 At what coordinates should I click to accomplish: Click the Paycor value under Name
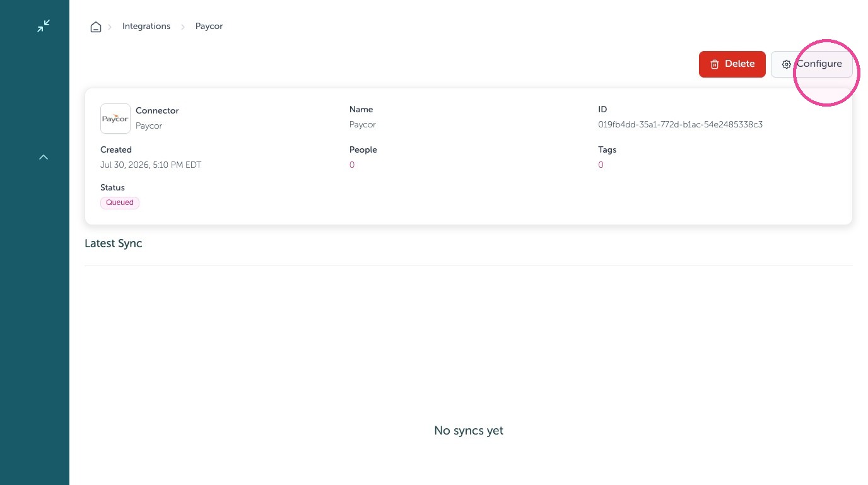[363, 125]
